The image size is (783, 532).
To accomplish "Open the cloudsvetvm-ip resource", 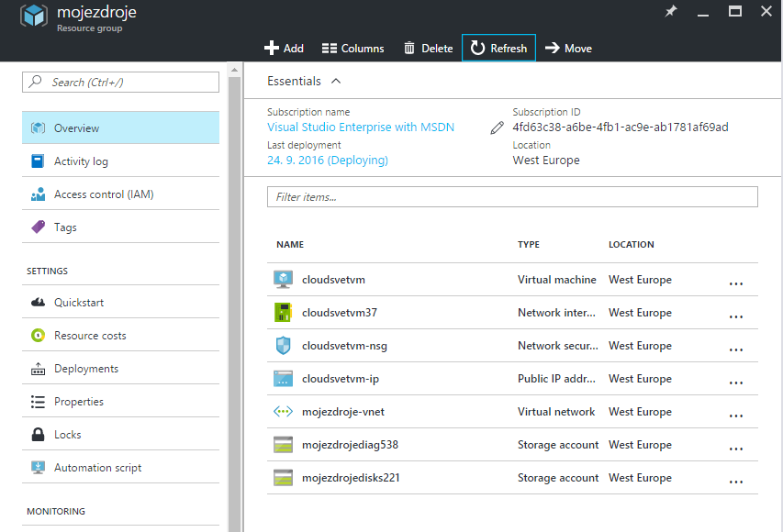I will [x=341, y=378].
